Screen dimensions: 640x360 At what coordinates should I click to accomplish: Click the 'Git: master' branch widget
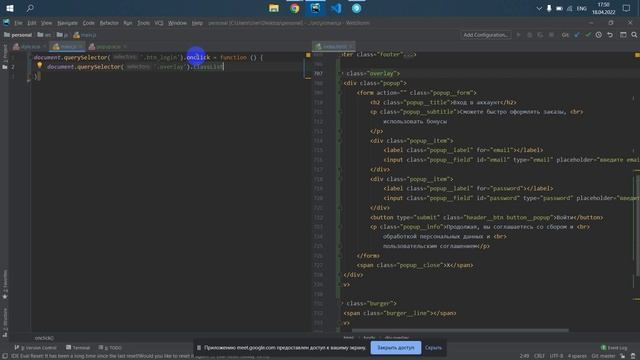(603, 356)
